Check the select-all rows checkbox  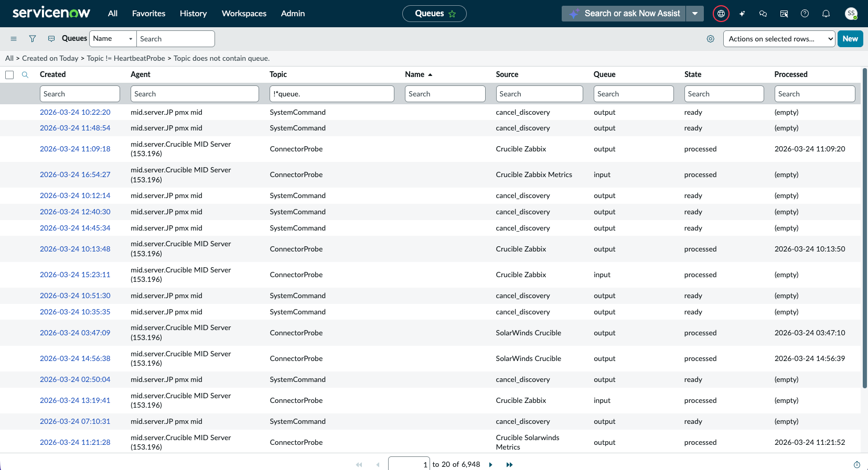9,75
